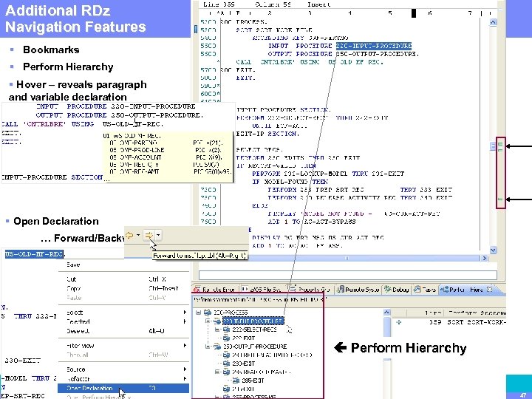Select the 385-EXIT child tree item
Screen dimensions: 532x399
coord(253,381)
